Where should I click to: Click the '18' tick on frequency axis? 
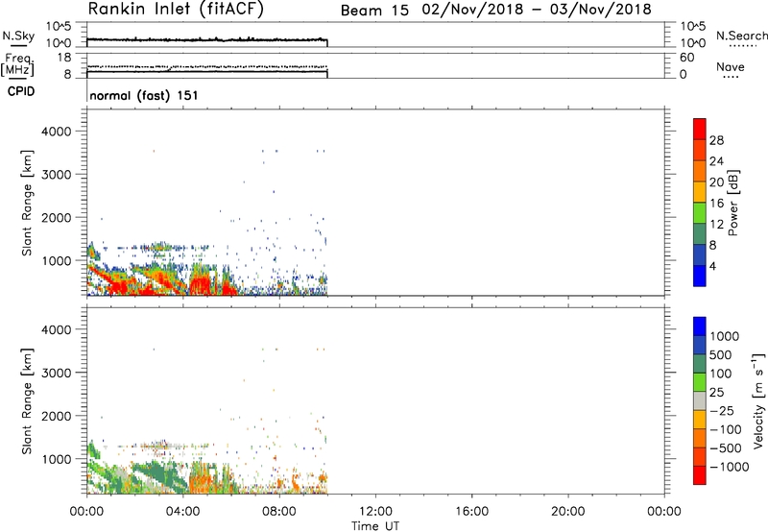(64, 58)
